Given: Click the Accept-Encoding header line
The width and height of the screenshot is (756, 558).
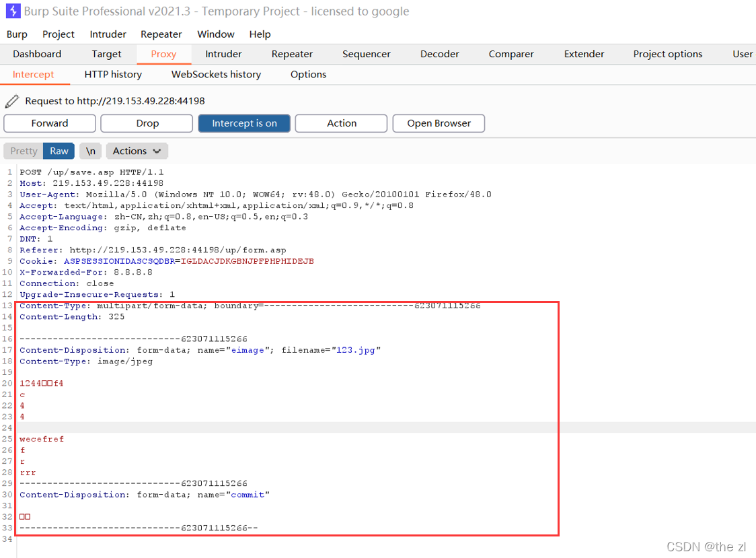Looking at the screenshot, I should (x=103, y=228).
